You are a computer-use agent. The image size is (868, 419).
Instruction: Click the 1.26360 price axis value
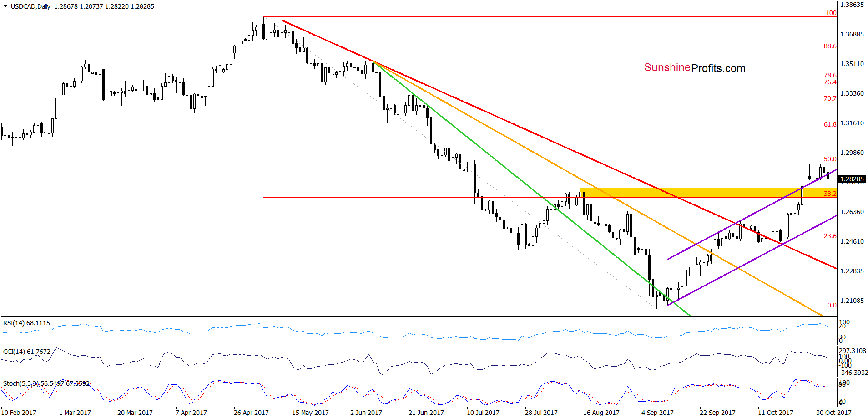point(852,212)
